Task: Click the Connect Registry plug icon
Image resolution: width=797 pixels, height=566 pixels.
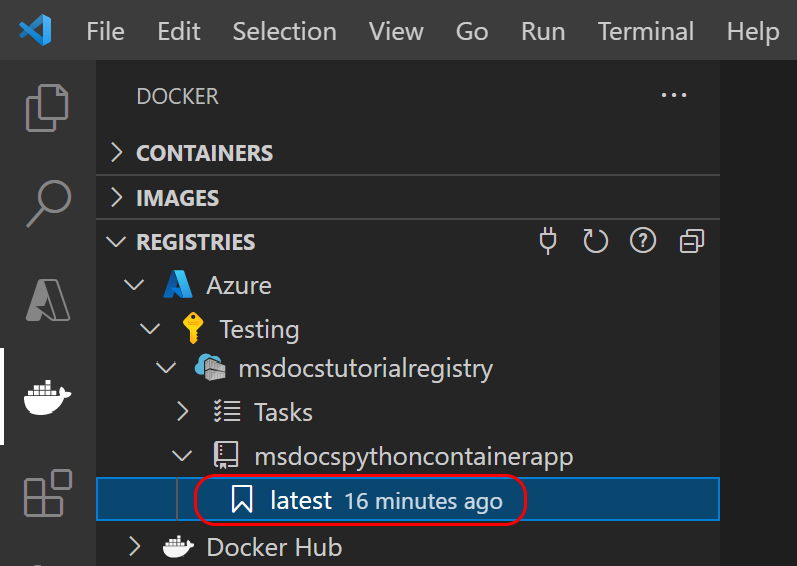Action: [548, 241]
